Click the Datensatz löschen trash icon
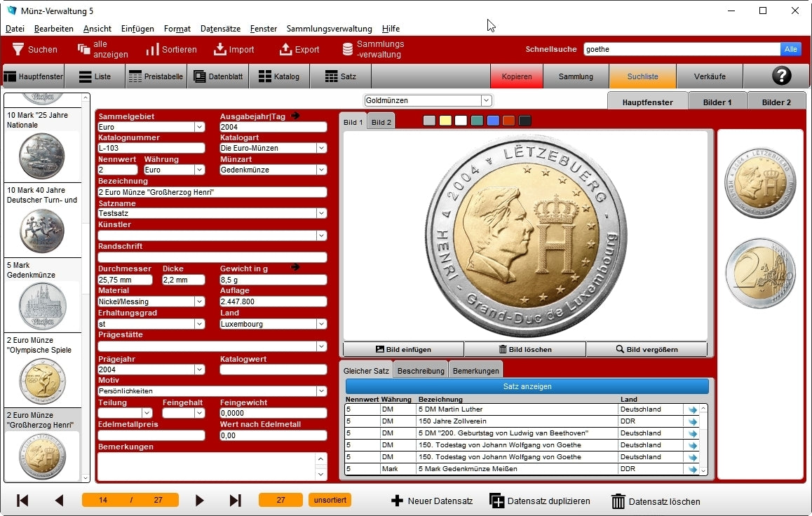 pyautogui.click(x=618, y=501)
